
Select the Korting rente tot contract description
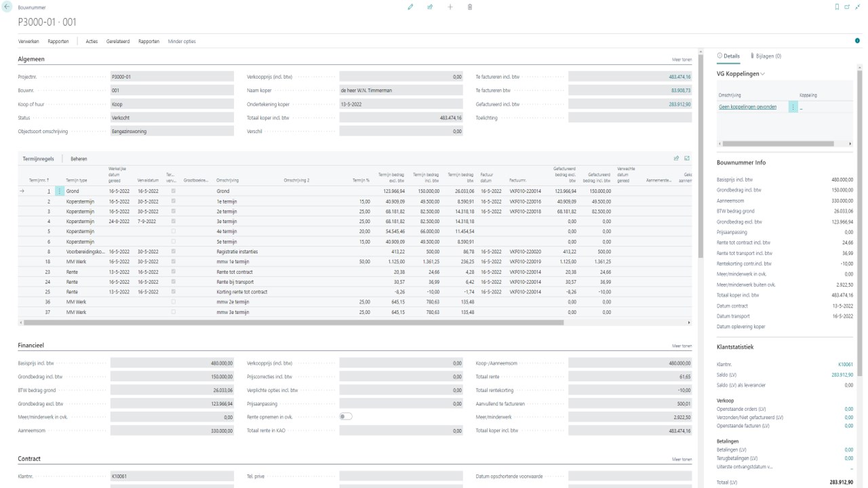coord(242,291)
